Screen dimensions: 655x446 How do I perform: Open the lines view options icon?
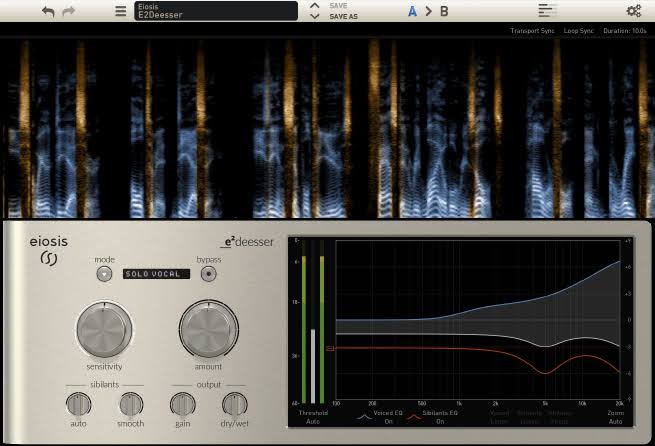coord(547,10)
